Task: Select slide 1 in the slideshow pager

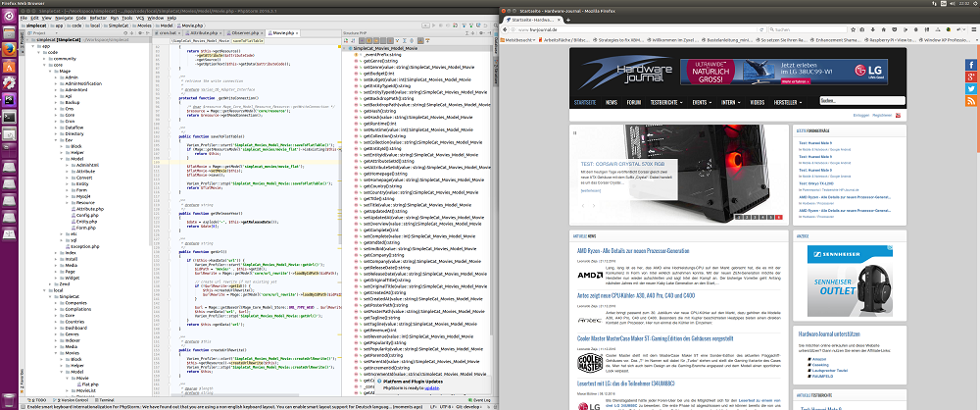Action: (739, 217)
